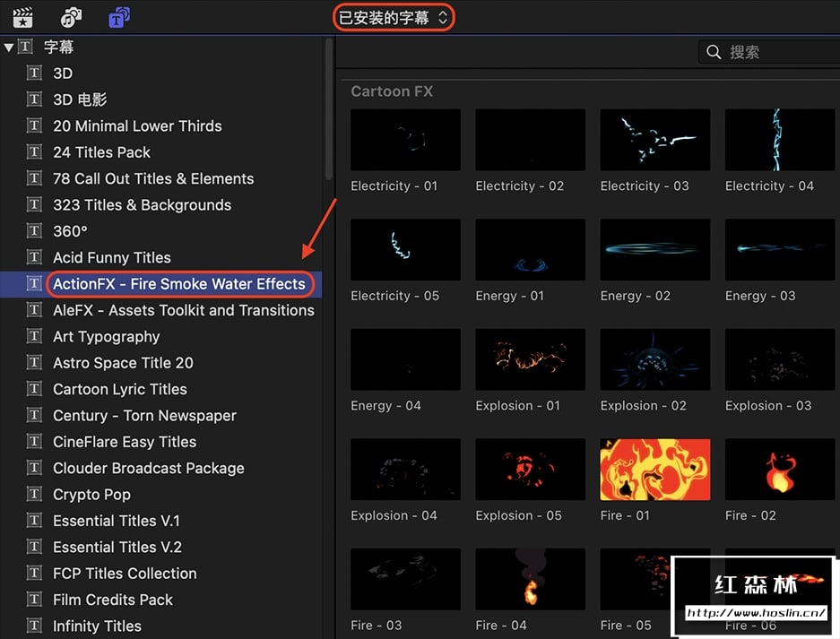The width and height of the screenshot is (840, 639).
Task: Click the 搜索 search field
Action: click(x=769, y=52)
